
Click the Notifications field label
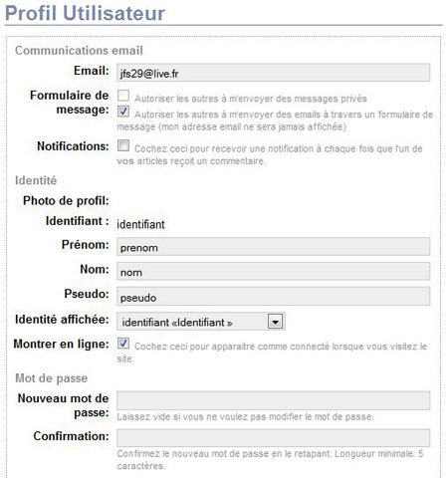[x=73, y=146]
